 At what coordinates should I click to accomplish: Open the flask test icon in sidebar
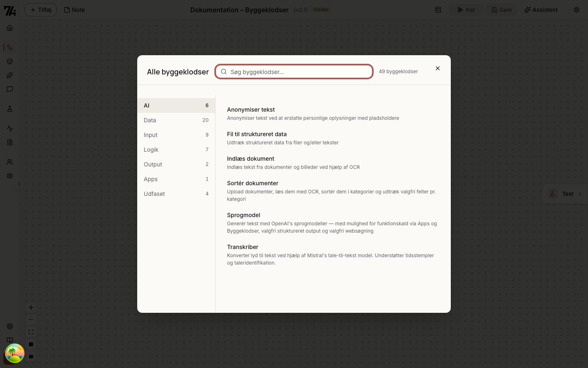point(10,109)
